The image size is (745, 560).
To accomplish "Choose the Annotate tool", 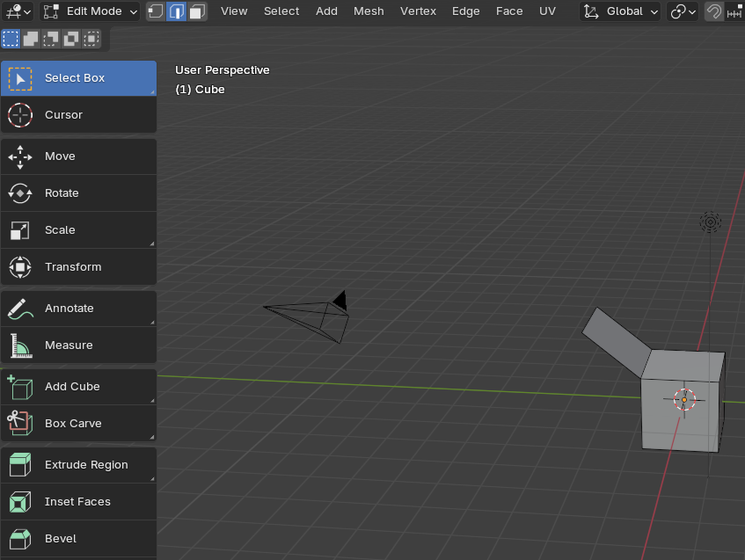I will [x=78, y=309].
